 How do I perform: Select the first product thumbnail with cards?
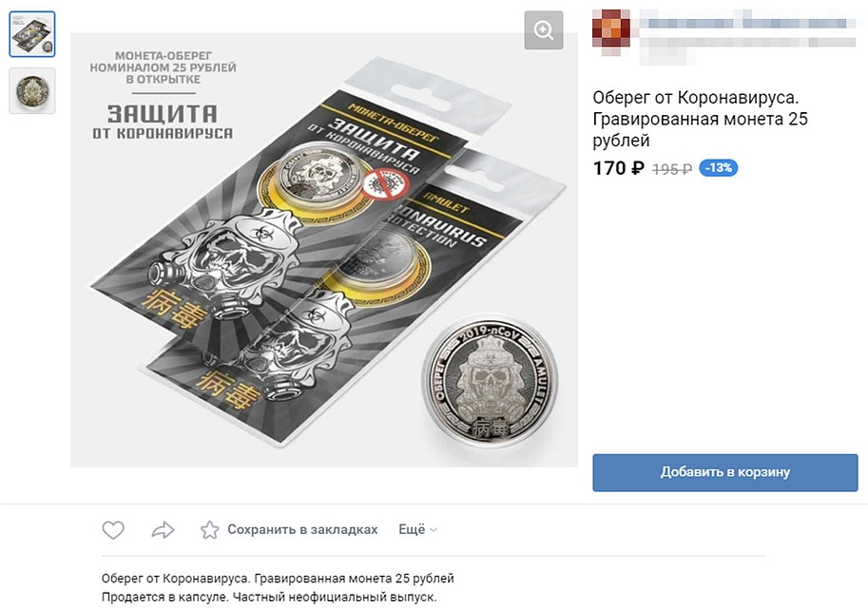coord(32,34)
